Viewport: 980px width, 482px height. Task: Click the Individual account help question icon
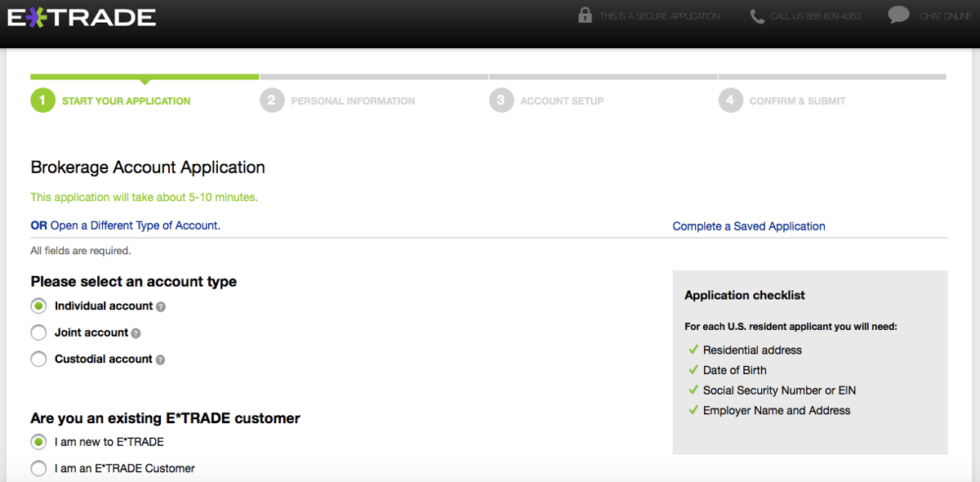click(161, 307)
